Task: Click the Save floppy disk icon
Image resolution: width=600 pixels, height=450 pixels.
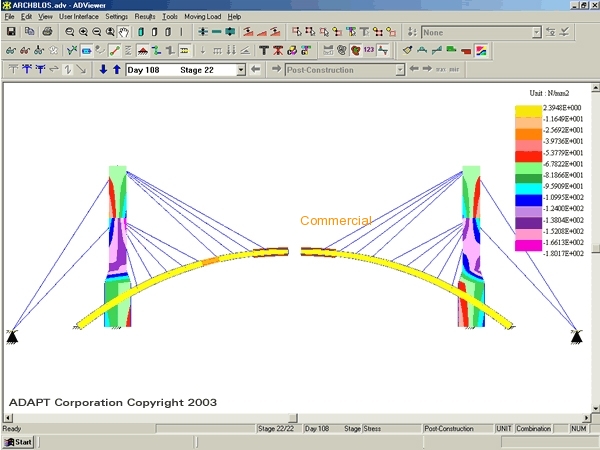Action: 11,32
